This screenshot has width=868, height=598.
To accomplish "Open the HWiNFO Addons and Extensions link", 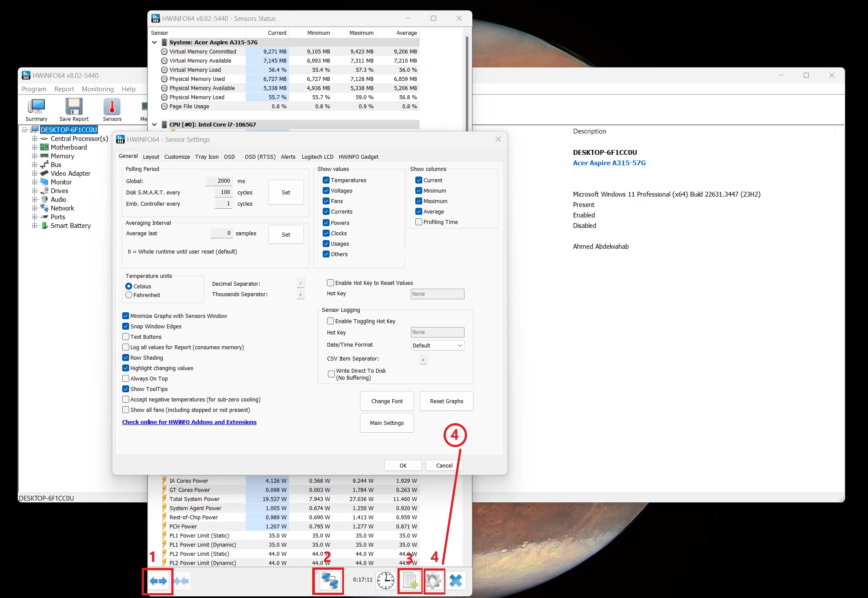I will (x=189, y=422).
